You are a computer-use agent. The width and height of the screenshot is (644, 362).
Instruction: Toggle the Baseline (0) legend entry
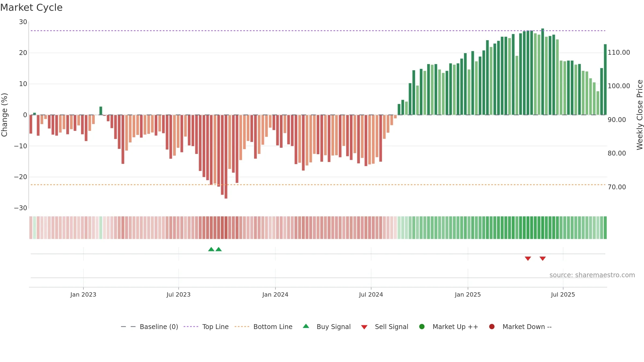tap(149, 327)
